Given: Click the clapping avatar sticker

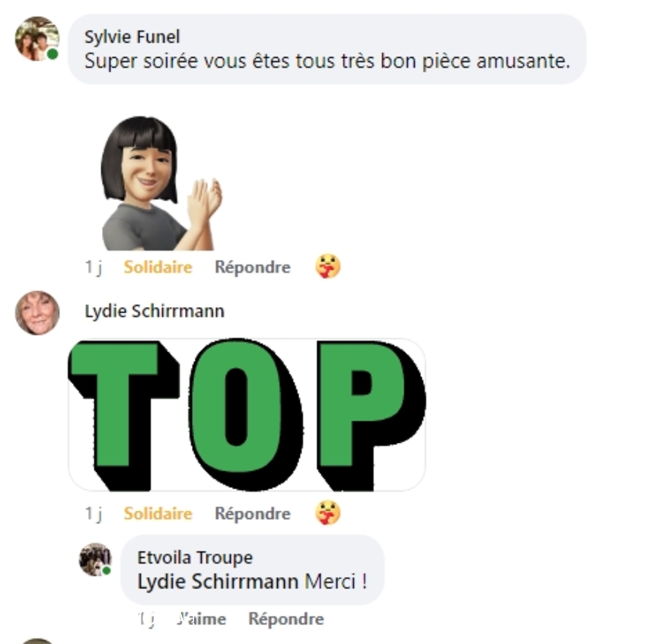Looking at the screenshot, I should (161, 183).
